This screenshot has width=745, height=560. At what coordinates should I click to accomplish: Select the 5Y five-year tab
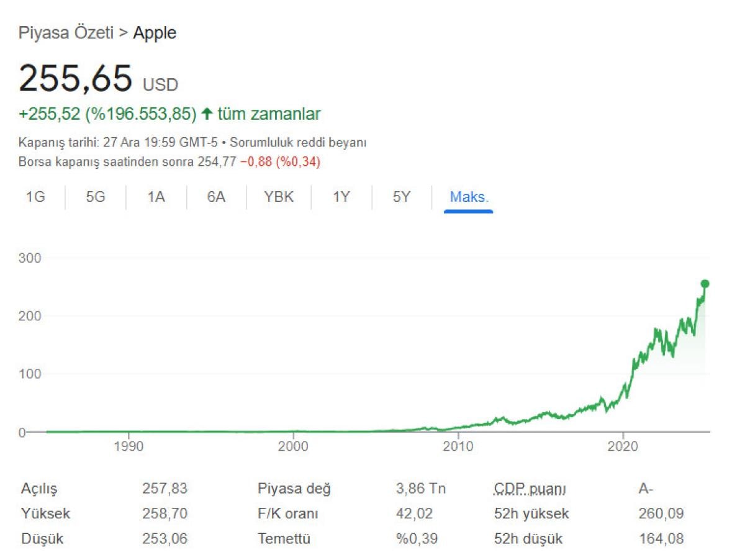[x=402, y=197]
